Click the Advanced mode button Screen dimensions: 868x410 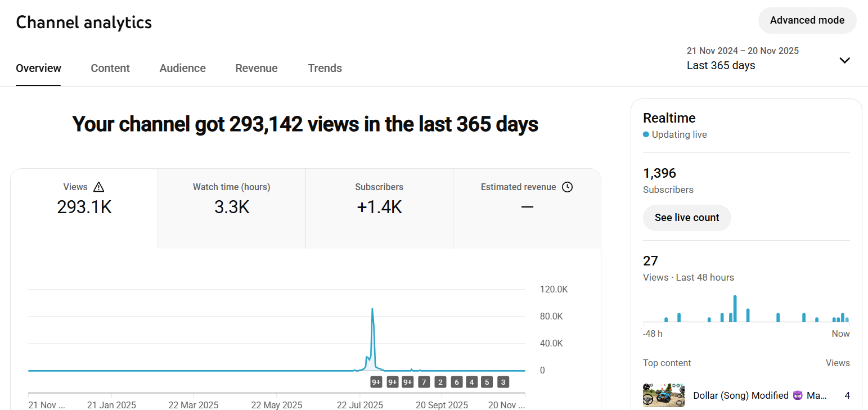click(x=807, y=20)
